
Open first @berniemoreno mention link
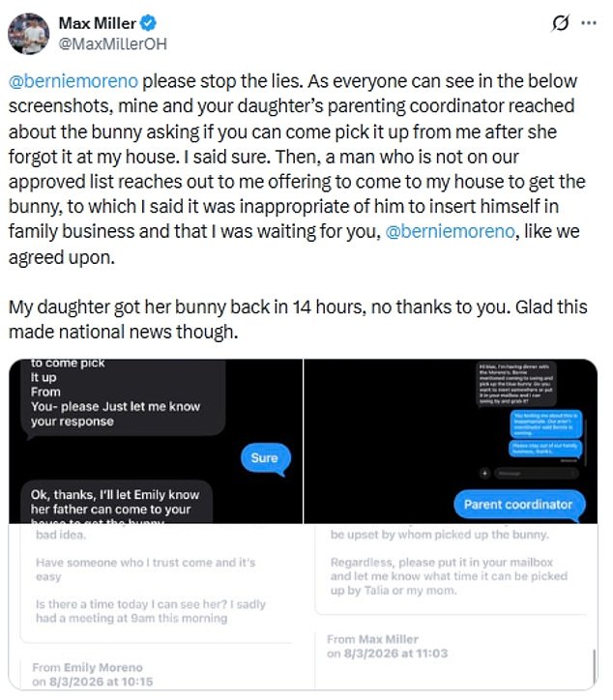[73, 81]
